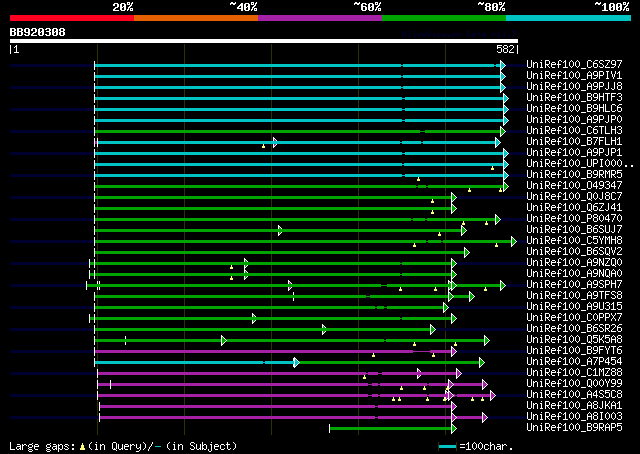Click the UniRef100_Q00Y99 label
640x454 pixels.
tap(574, 384)
